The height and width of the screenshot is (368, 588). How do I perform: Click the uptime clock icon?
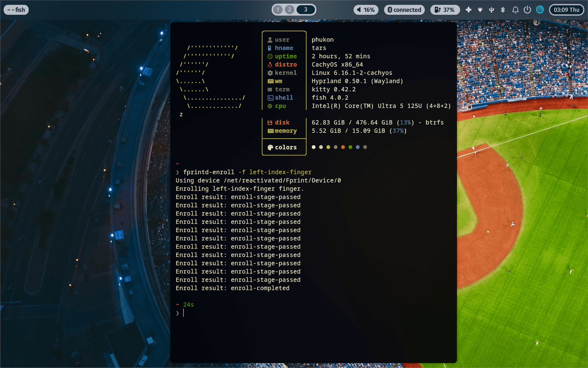pyautogui.click(x=269, y=56)
